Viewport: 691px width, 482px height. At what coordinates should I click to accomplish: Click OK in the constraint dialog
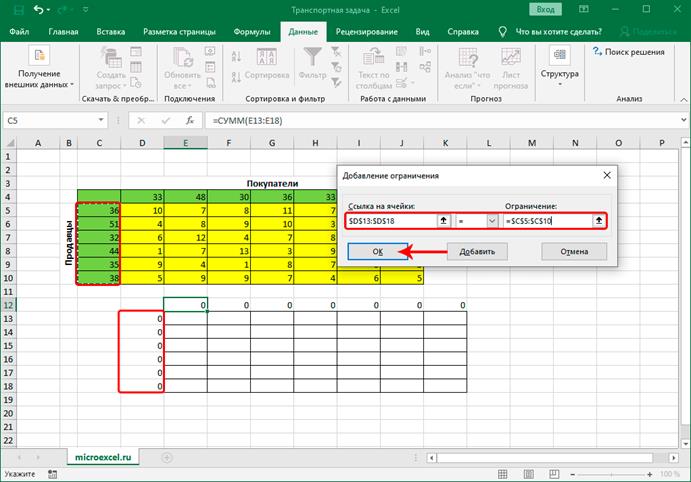[x=378, y=252]
